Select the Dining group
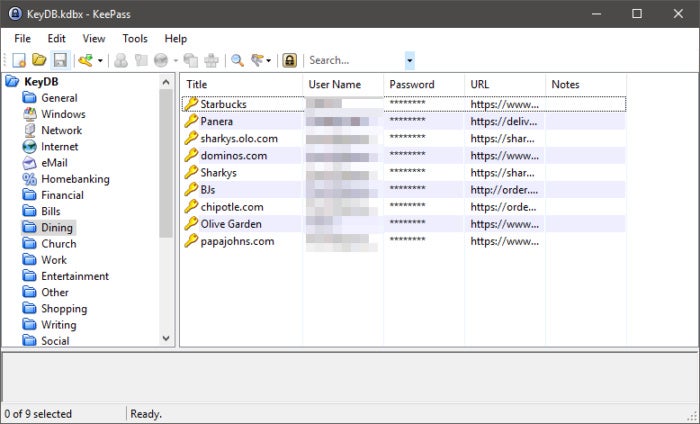 [x=57, y=228]
